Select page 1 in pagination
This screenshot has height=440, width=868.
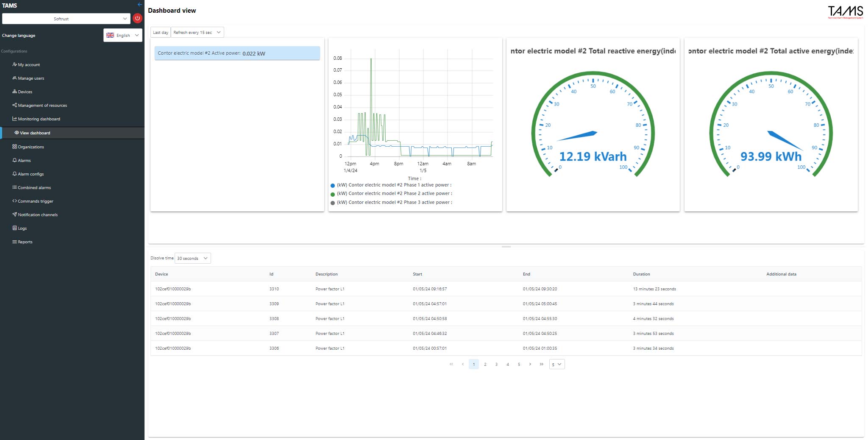tap(474, 364)
